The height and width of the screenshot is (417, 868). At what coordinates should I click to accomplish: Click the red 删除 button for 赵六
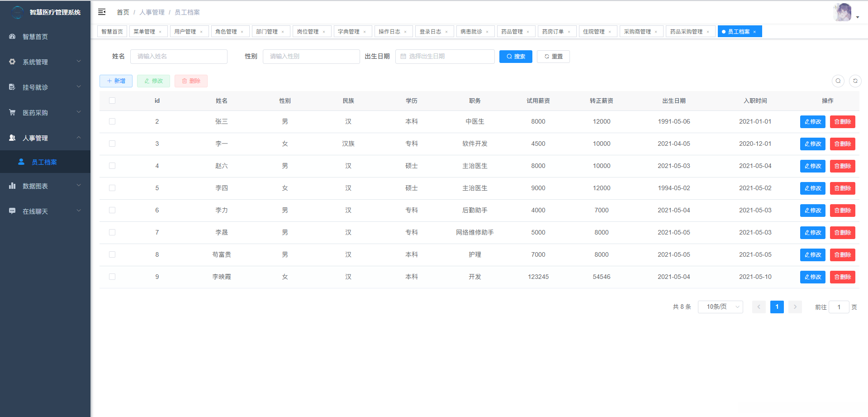(842, 166)
